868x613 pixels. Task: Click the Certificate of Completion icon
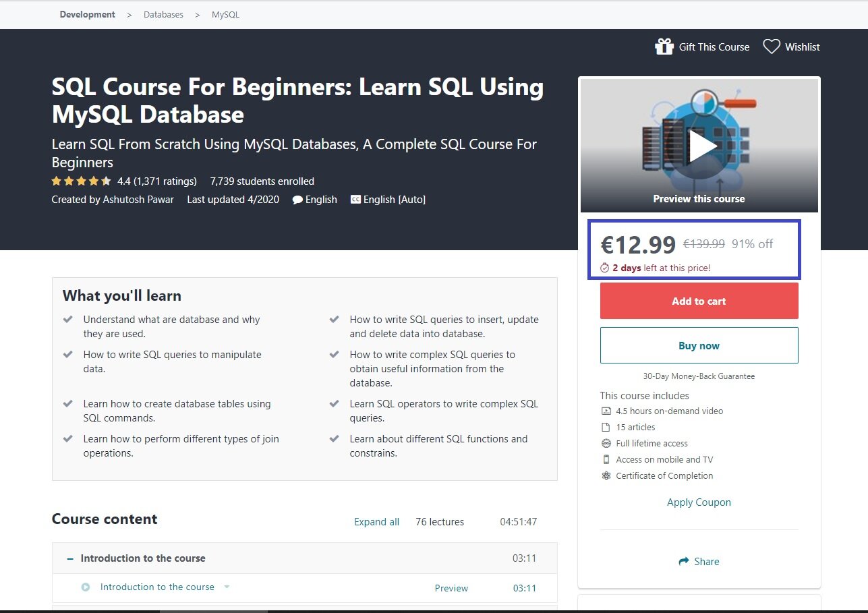[x=606, y=475]
